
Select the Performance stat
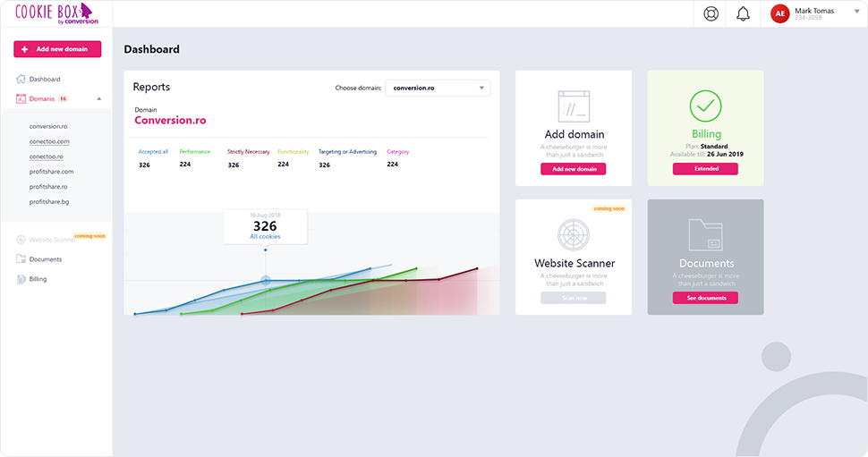[x=194, y=157]
